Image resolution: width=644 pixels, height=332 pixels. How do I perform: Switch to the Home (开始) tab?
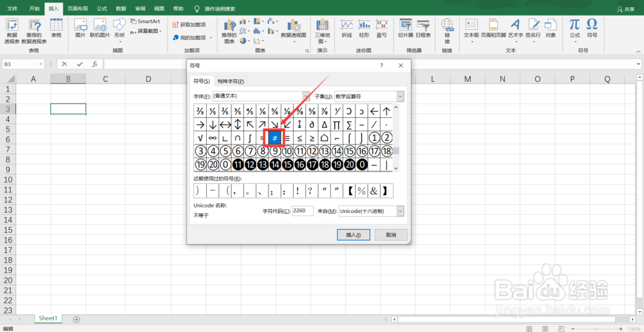point(35,8)
